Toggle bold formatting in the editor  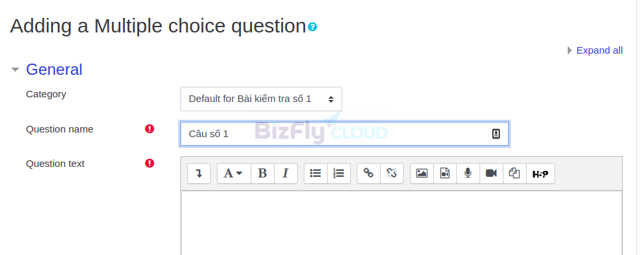click(x=263, y=174)
